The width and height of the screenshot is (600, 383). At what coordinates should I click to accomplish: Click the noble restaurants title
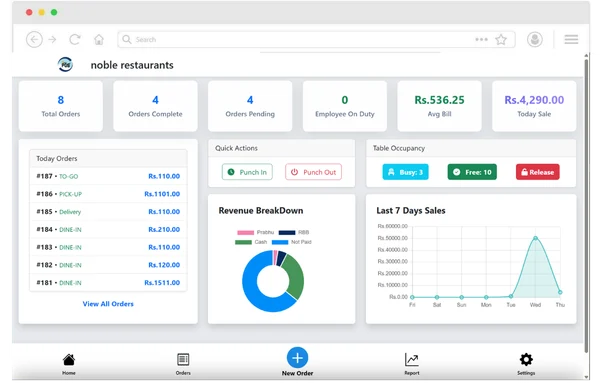[132, 65]
